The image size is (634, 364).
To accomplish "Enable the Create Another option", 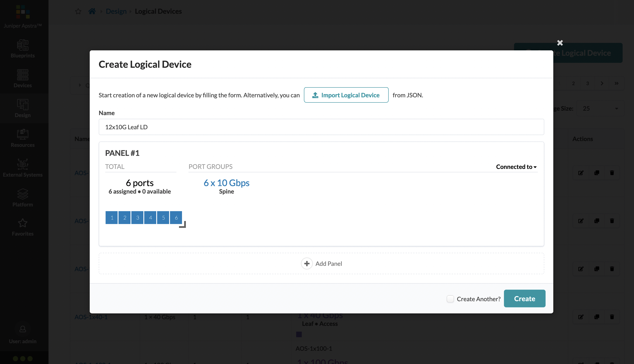I will pos(451,299).
